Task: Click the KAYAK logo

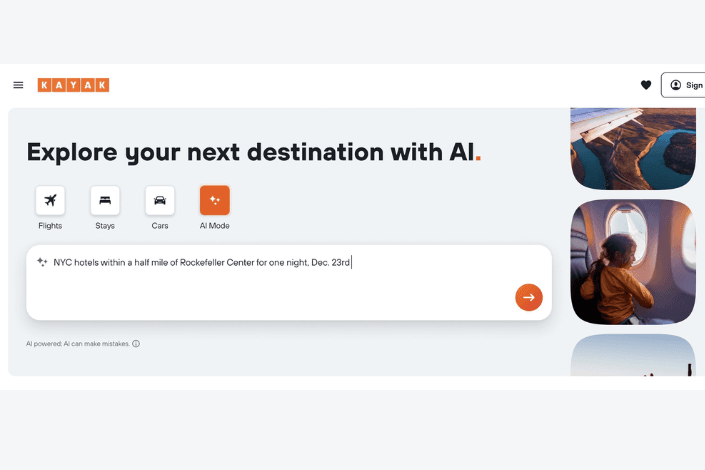Action: 73,85
